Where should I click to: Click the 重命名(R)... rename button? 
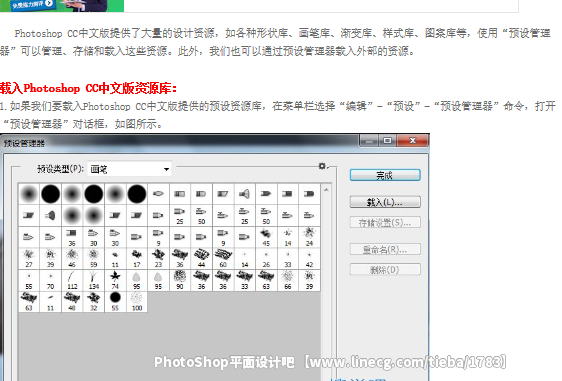[x=385, y=249]
